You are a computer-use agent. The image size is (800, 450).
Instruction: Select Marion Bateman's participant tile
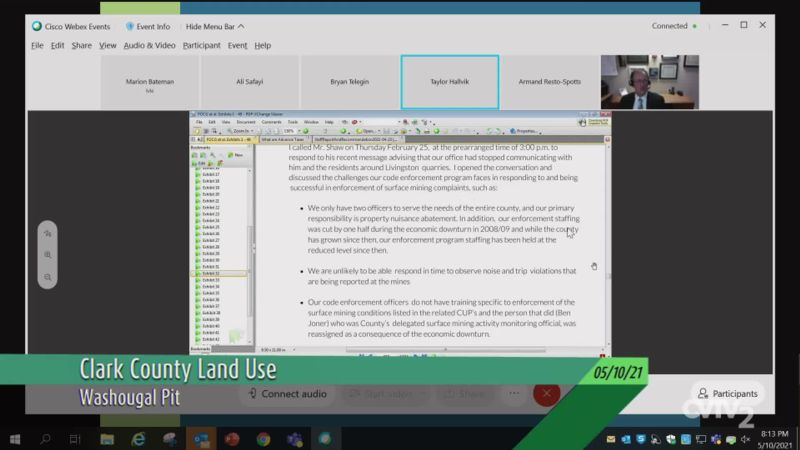(x=150, y=82)
